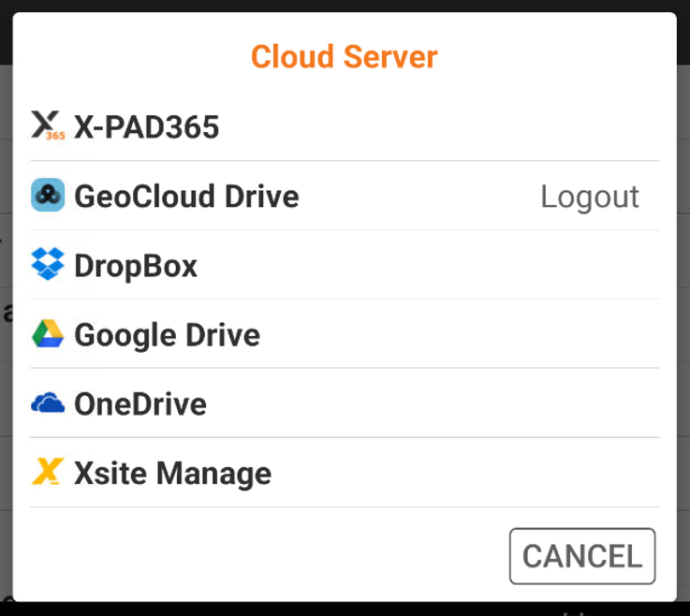
Task: Click the GeoCloud Drive cloud icon
Action: click(x=48, y=196)
